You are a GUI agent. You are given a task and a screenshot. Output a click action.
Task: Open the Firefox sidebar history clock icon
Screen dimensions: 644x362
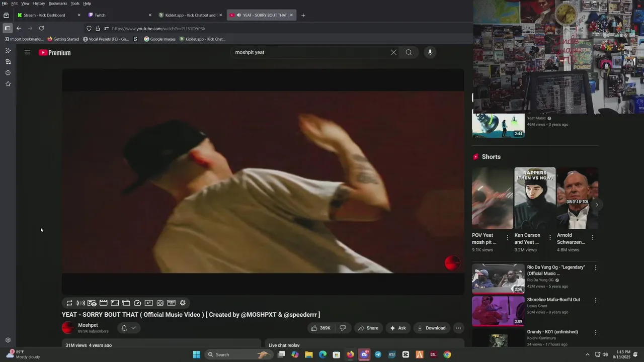(x=8, y=73)
